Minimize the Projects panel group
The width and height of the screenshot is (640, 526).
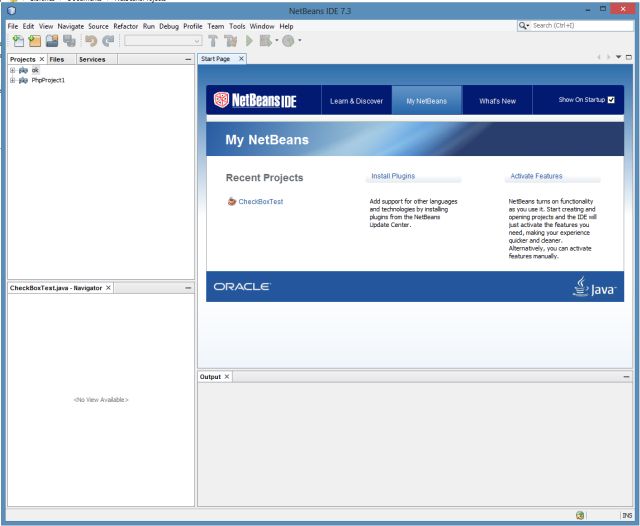tap(188, 60)
